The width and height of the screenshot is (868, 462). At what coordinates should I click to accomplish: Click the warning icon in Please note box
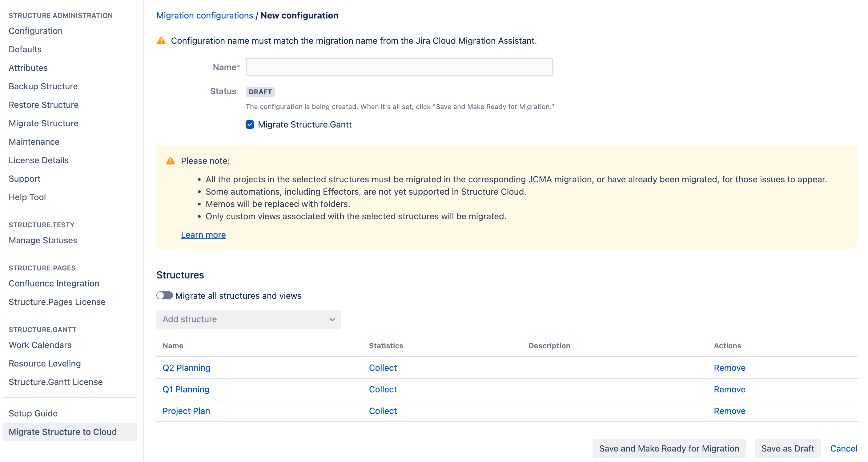pos(171,161)
